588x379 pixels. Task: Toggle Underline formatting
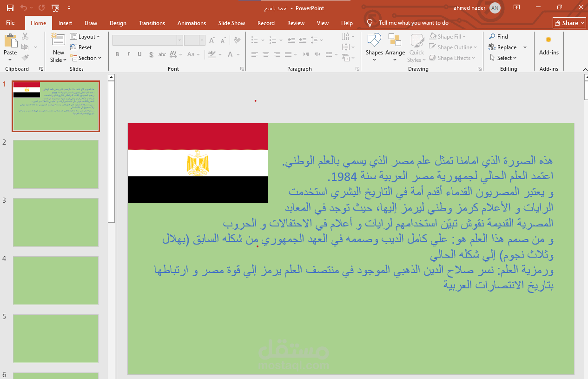[139, 54]
